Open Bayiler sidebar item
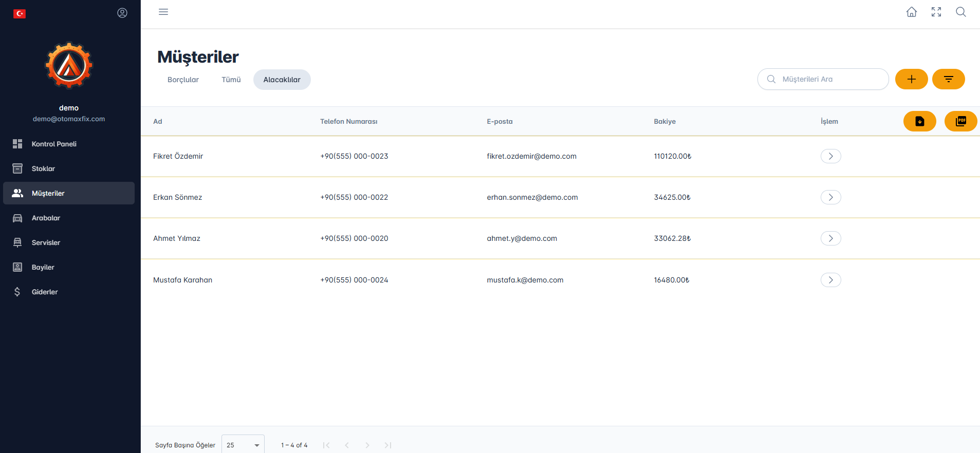 (x=69, y=267)
